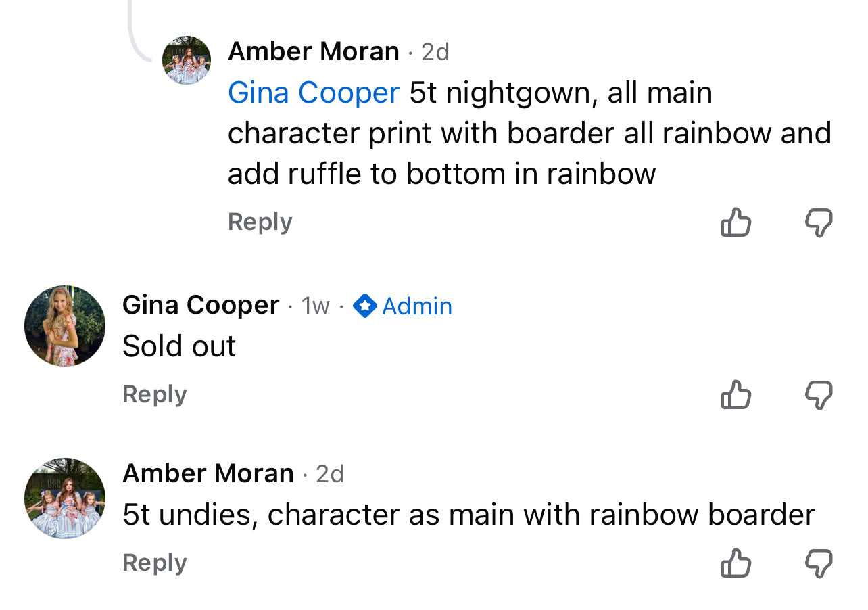This screenshot has height=610, width=868.
Task: Click the 2d timestamp on nightgown reply
Action: coord(435,52)
